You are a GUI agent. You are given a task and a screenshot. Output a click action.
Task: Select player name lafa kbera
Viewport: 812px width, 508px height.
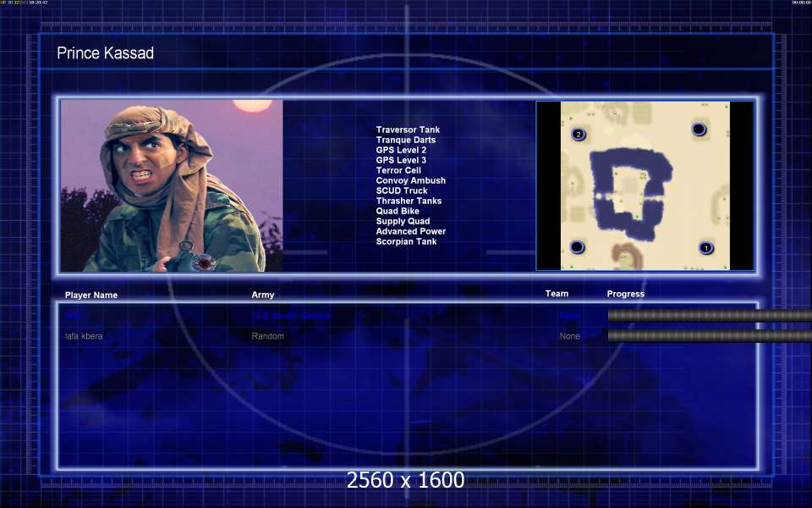tap(84, 336)
